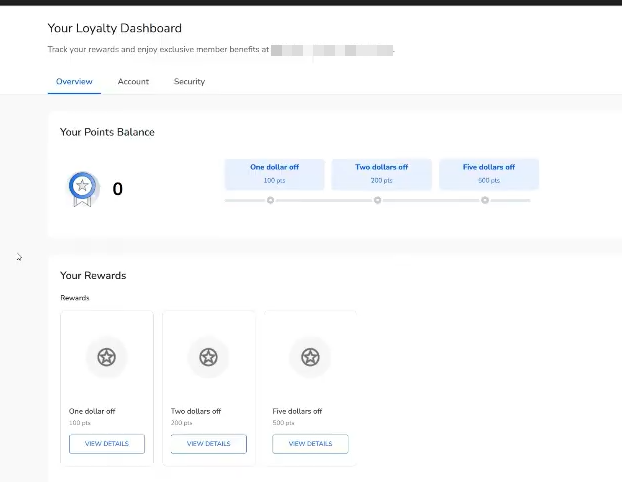Click the Two dollars off reward title
The width and height of the screenshot is (622, 482).
point(196,411)
